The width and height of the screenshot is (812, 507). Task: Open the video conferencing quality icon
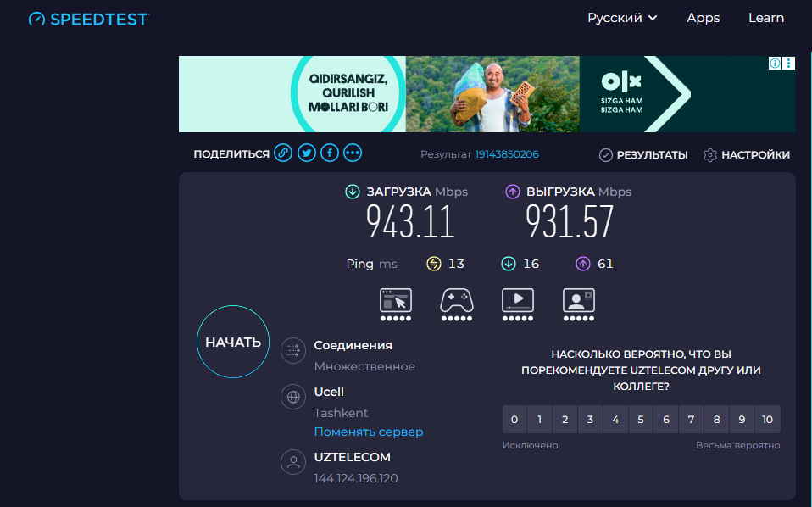click(579, 304)
